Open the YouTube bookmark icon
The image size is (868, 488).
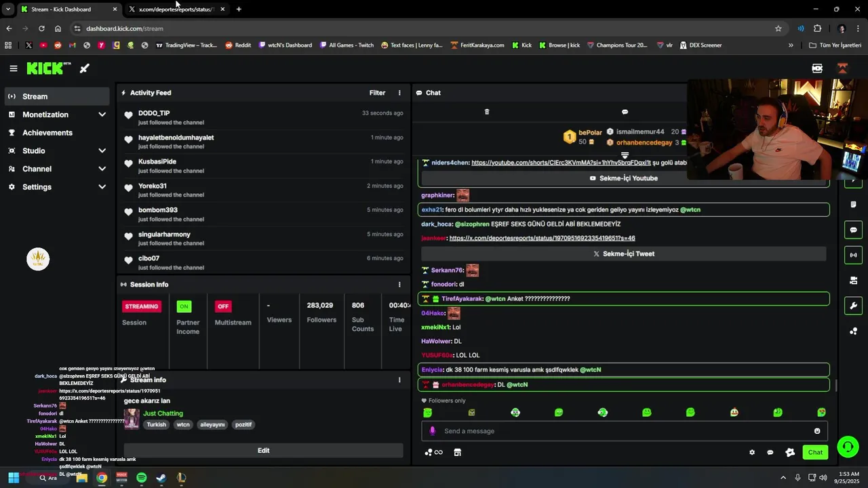pos(43,45)
